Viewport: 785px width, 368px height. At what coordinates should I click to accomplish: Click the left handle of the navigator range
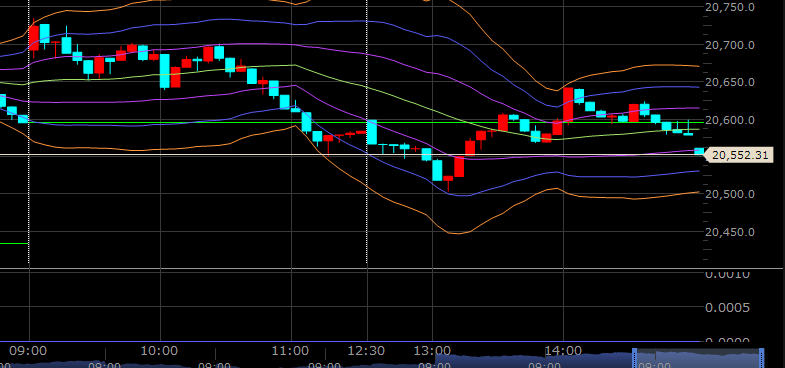pos(635,357)
